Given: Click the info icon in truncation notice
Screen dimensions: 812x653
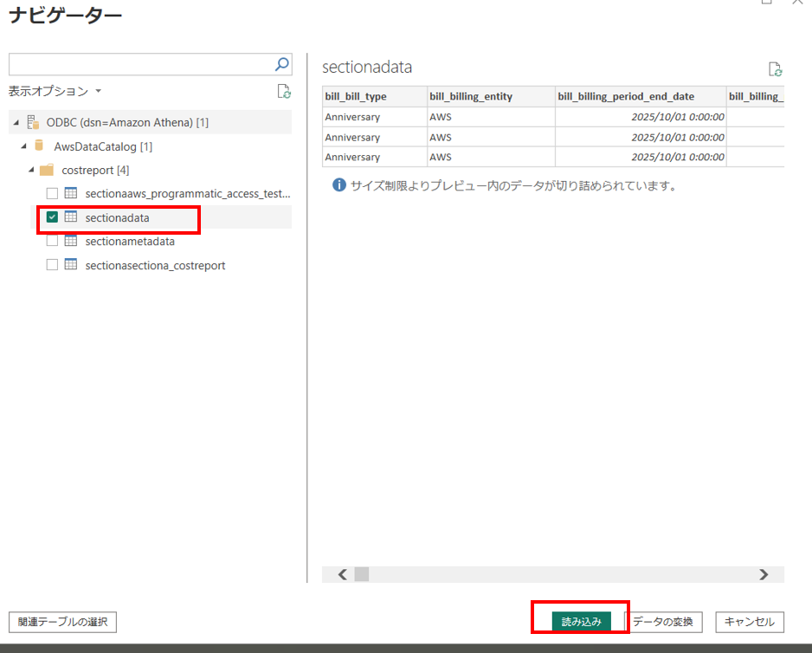Looking at the screenshot, I should pyautogui.click(x=339, y=185).
